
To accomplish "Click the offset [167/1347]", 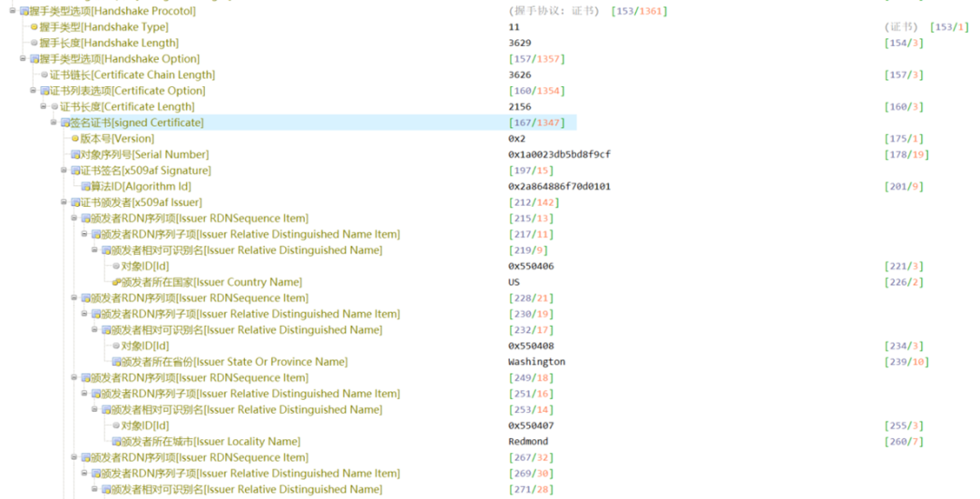I will (537, 123).
